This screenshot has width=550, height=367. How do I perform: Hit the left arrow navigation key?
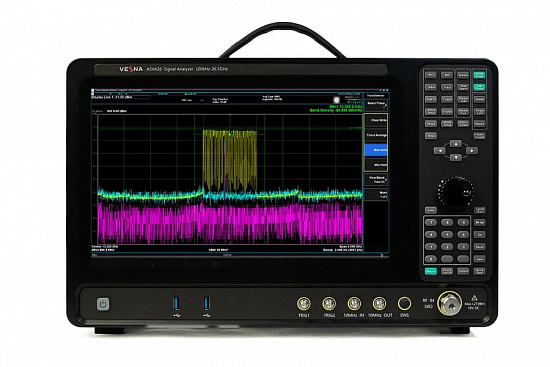click(440, 151)
